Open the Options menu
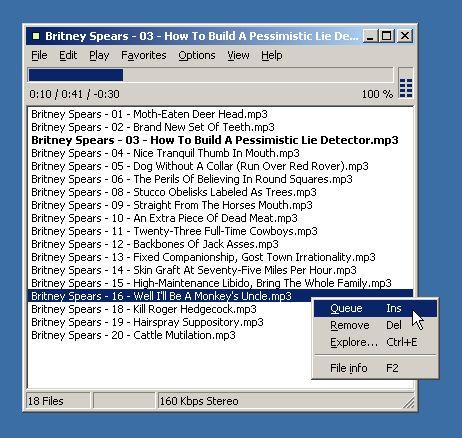The height and width of the screenshot is (438, 462). 197,55
